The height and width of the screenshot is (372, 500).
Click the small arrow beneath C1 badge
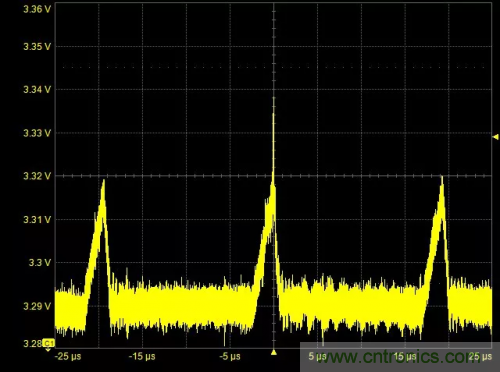click(x=48, y=349)
